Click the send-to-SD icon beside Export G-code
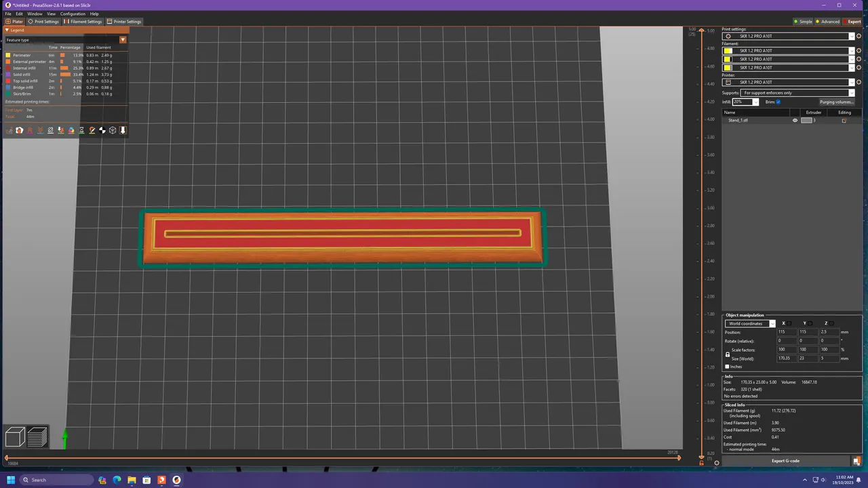 [x=856, y=461]
